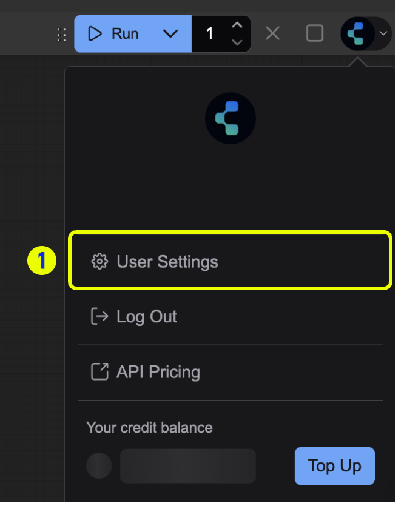The height and width of the screenshot is (532, 407).
Task: Click the log out arrow icon
Action: [x=99, y=316]
